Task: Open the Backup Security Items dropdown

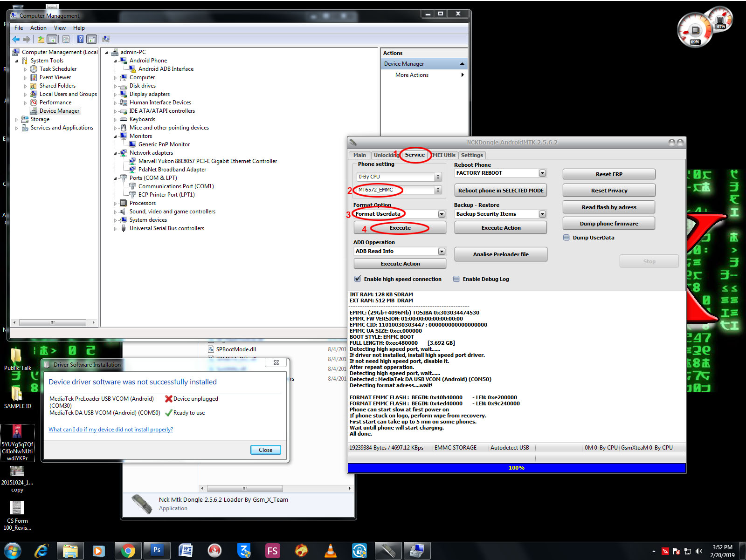Action: point(542,214)
